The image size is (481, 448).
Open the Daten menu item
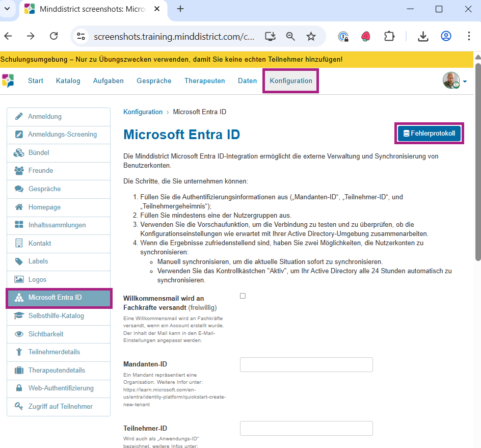click(x=247, y=81)
